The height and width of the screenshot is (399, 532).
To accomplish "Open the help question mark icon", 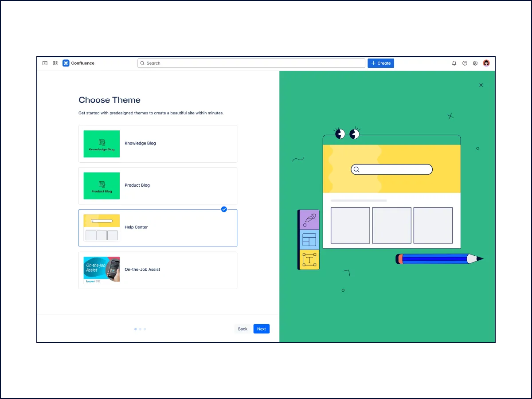I will (465, 63).
